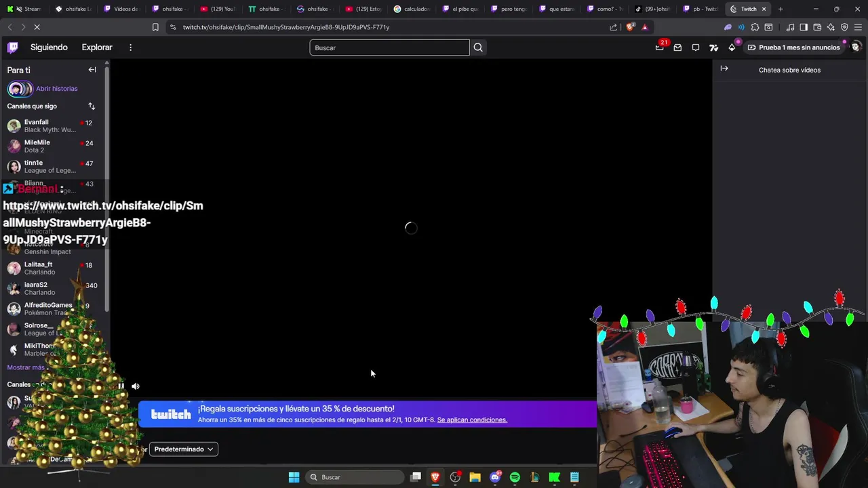Screen dimensions: 868x488
Task: Open the Brave VPN shield icon
Action: pos(844,27)
